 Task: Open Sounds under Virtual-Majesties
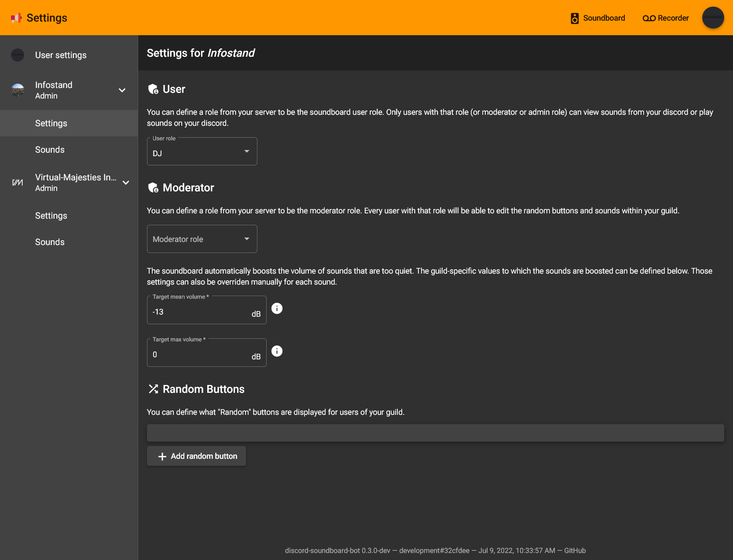tap(50, 242)
